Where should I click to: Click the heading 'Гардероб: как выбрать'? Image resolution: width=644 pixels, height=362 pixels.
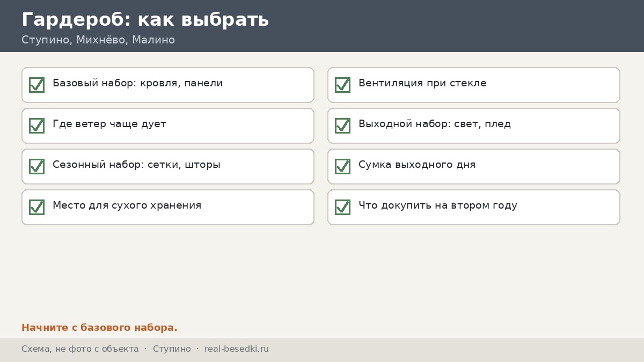145,19
